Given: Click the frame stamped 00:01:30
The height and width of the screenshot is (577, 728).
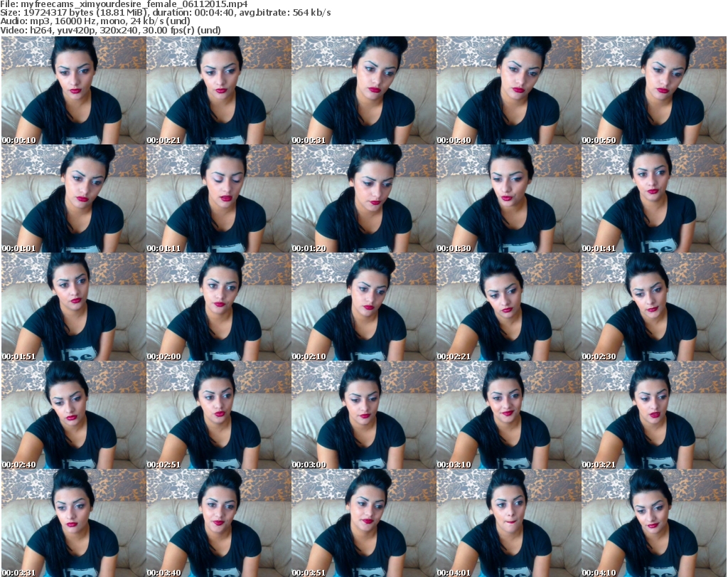Looking at the screenshot, I should point(508,198).
